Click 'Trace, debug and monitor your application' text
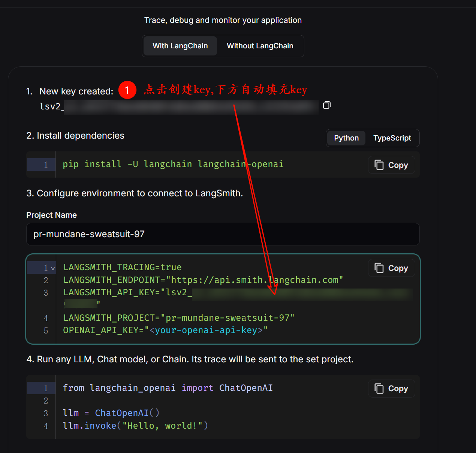476x453 pixels. point(223,20)
